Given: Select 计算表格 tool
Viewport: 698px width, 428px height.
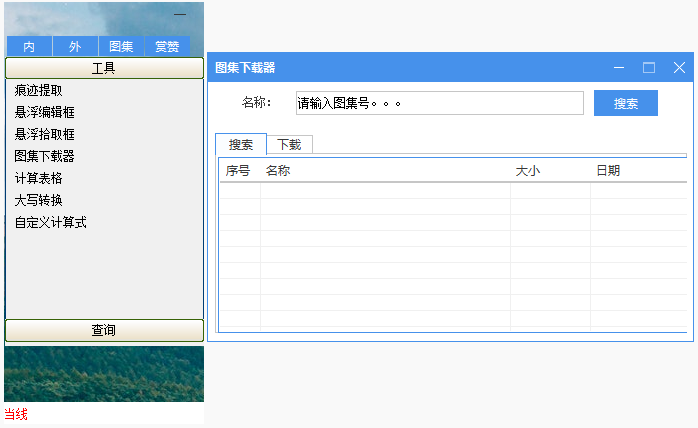Looking at the screenshot, I should [38, 178].
